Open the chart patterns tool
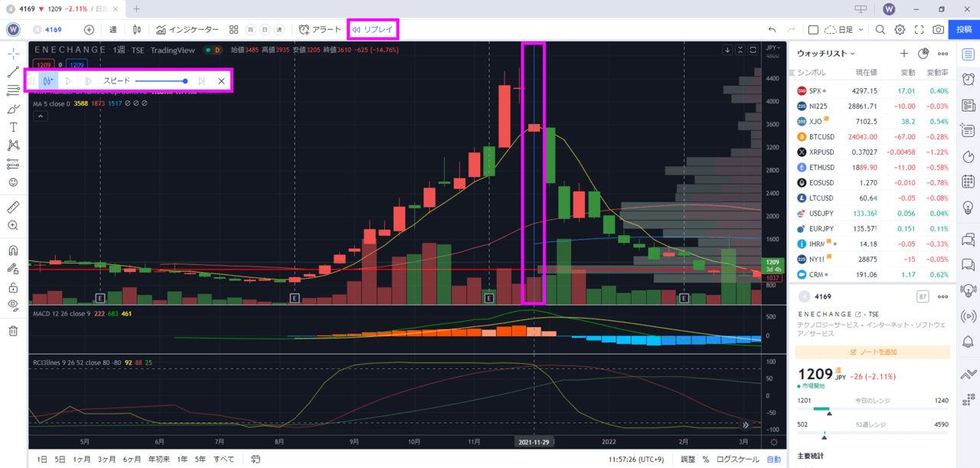The height and width of the screenshot is (468, 980). pyautogui.click(x=13, y=146)
